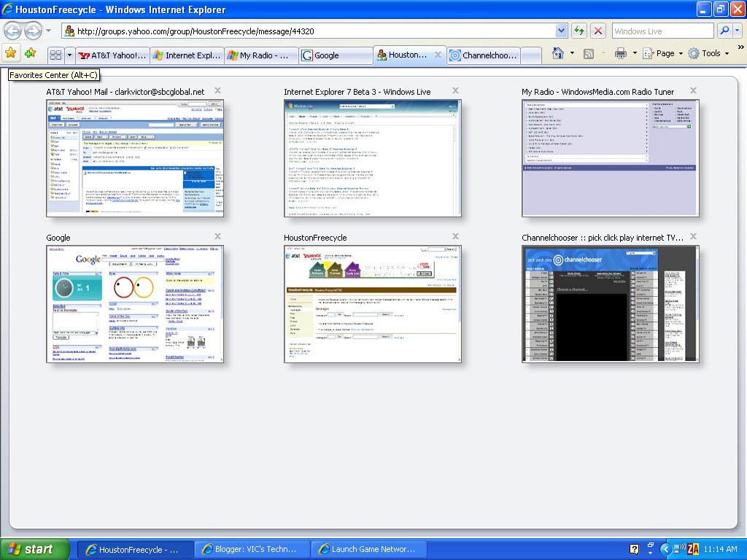Click the red Stop loading icon
This screenshot has height=560, width=747.
[598, 31]
